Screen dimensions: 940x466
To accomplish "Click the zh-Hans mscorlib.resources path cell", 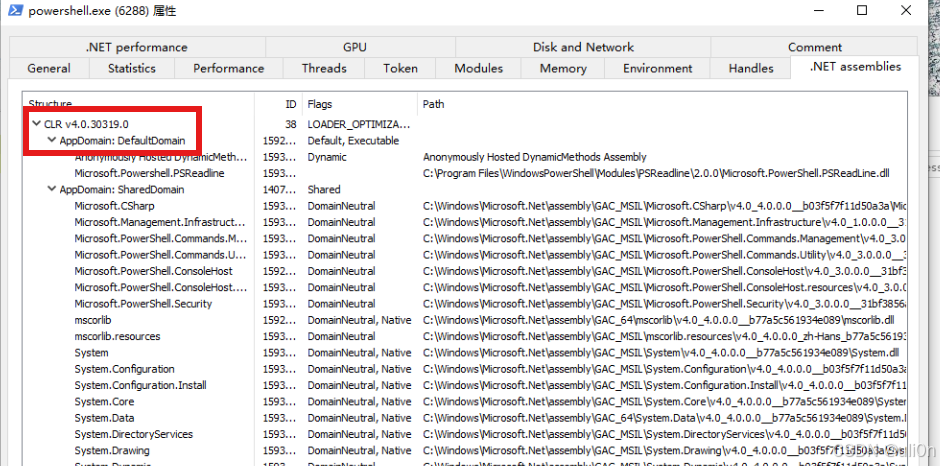I will point(664,336).
